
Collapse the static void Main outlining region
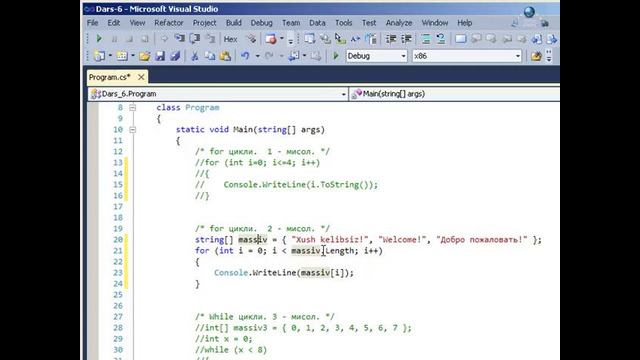pos(133,130)
